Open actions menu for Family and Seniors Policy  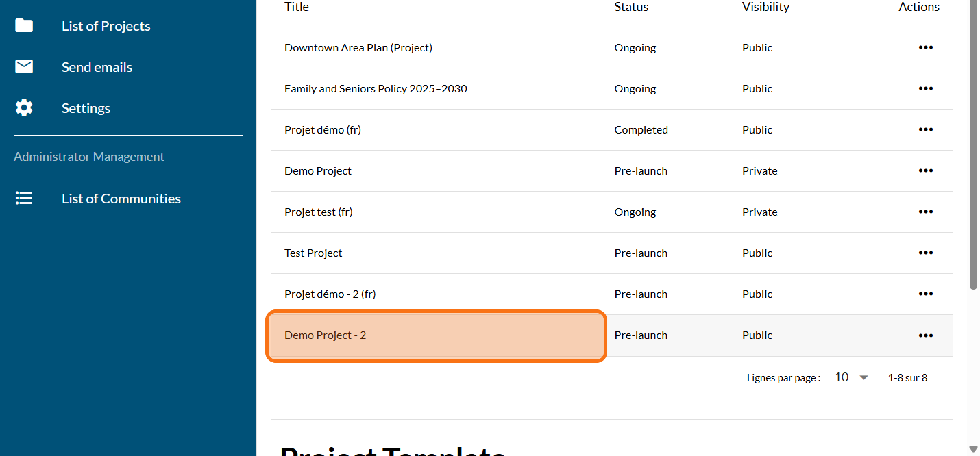pyautogui.click(x=925, y=88)
